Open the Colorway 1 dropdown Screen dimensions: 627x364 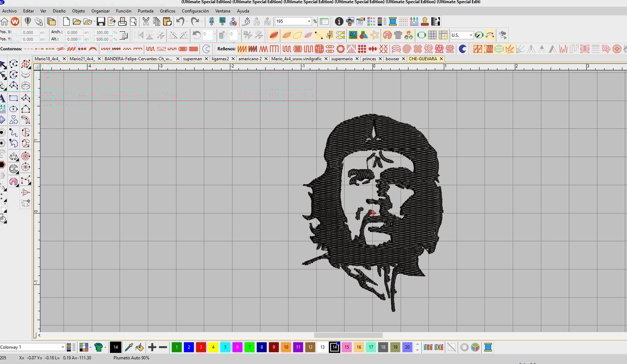[63, 347]
